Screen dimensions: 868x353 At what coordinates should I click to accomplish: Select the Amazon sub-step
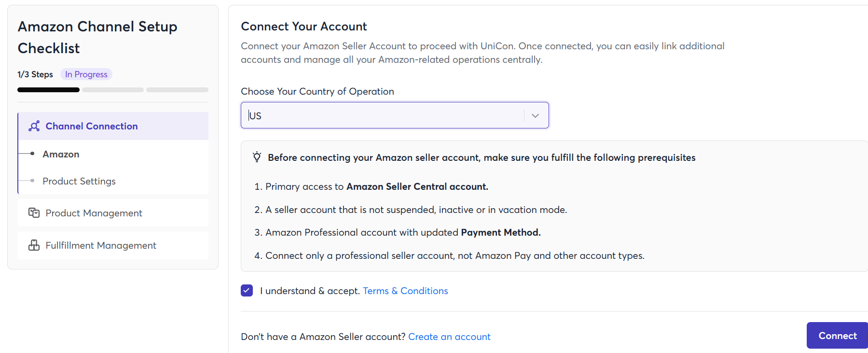[61, 154]
